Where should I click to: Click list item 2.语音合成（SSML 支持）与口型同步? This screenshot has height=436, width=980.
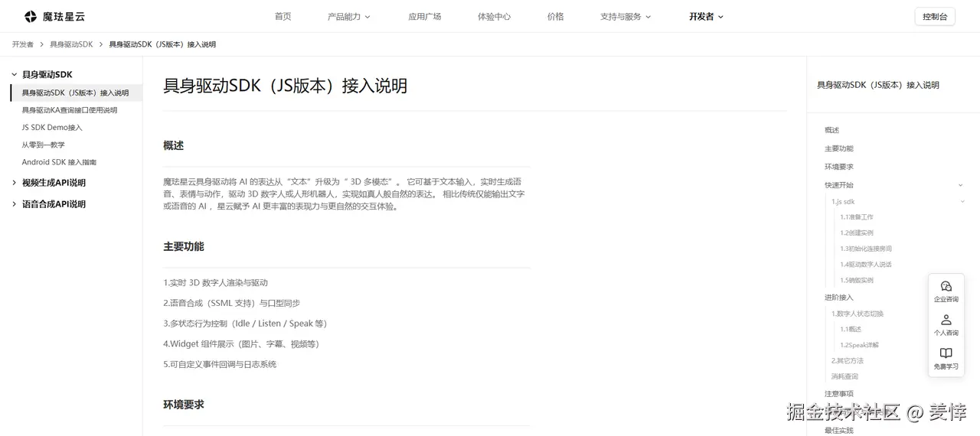click(232, 304)
